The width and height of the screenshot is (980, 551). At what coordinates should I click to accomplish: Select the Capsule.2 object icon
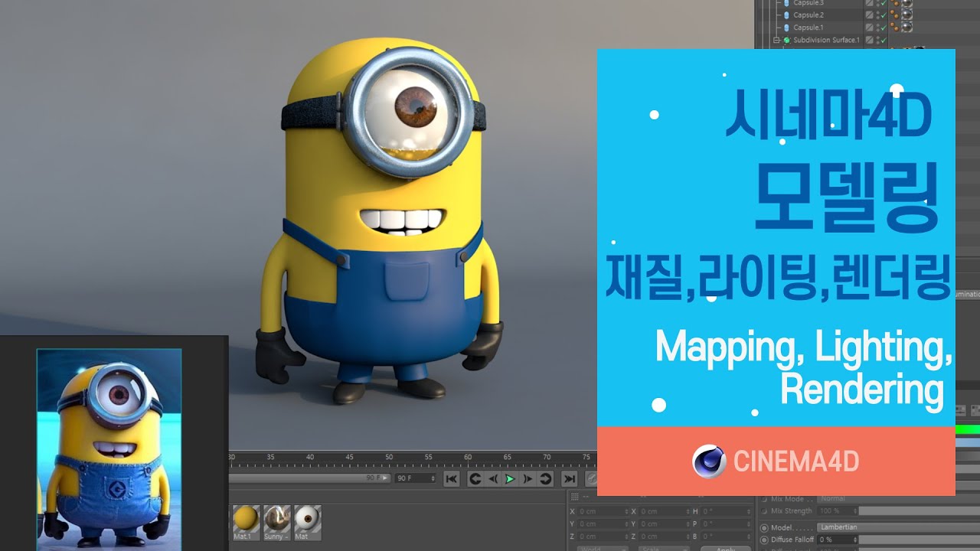786,15
